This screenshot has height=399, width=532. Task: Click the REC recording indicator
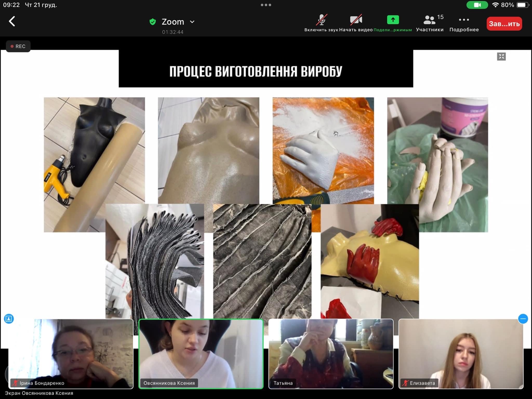coord(18,46)
